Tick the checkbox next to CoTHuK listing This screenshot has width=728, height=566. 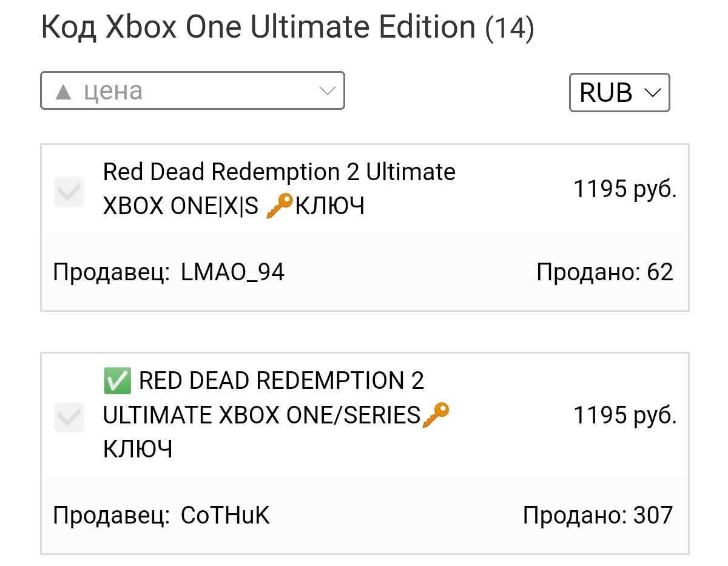(x=69, y=416)
